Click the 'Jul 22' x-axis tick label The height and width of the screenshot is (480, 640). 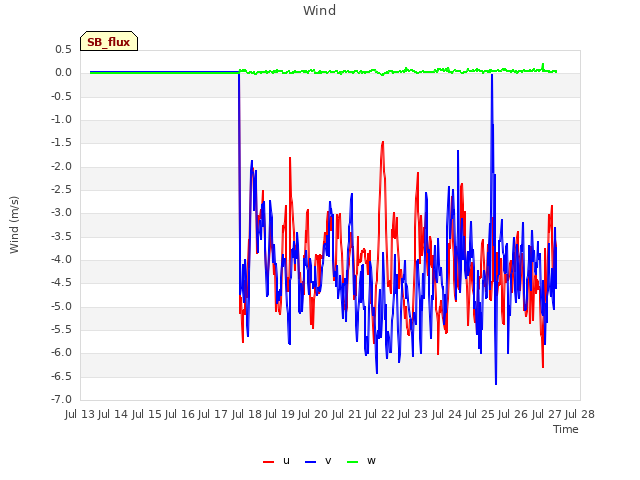point(380,414)
